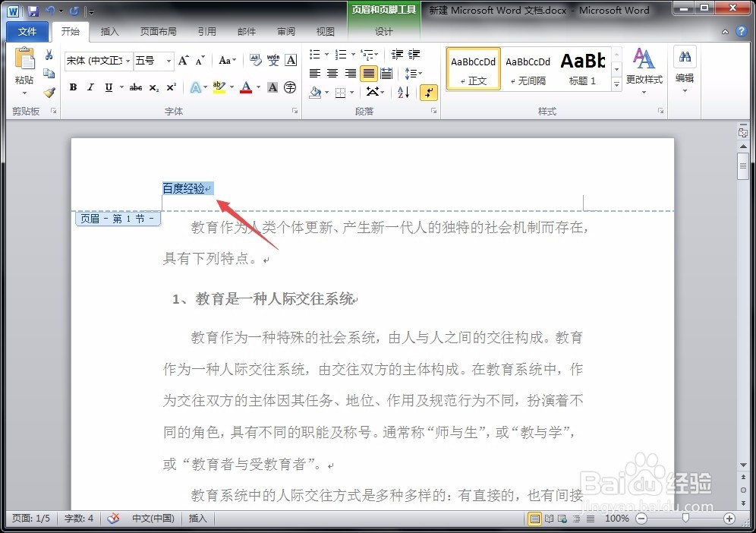
Task: Apply Character Shading icon
Action: coord(273,87)
